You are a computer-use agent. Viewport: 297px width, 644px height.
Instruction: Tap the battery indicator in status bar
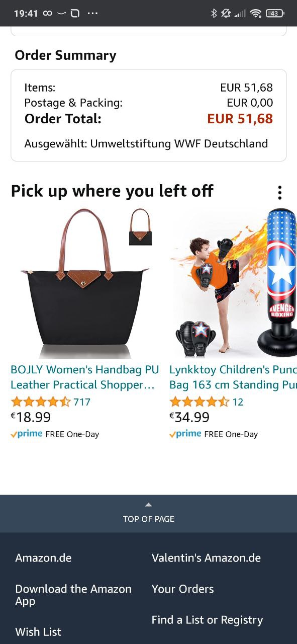(274, 14)
